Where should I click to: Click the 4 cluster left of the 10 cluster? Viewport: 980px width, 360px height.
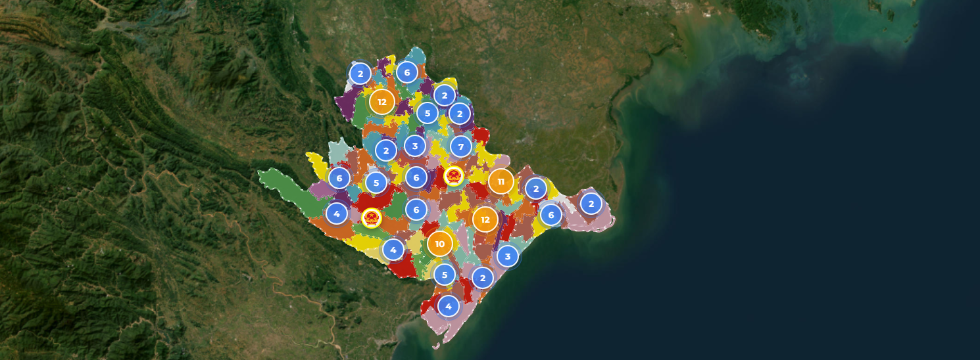(393, 249)
